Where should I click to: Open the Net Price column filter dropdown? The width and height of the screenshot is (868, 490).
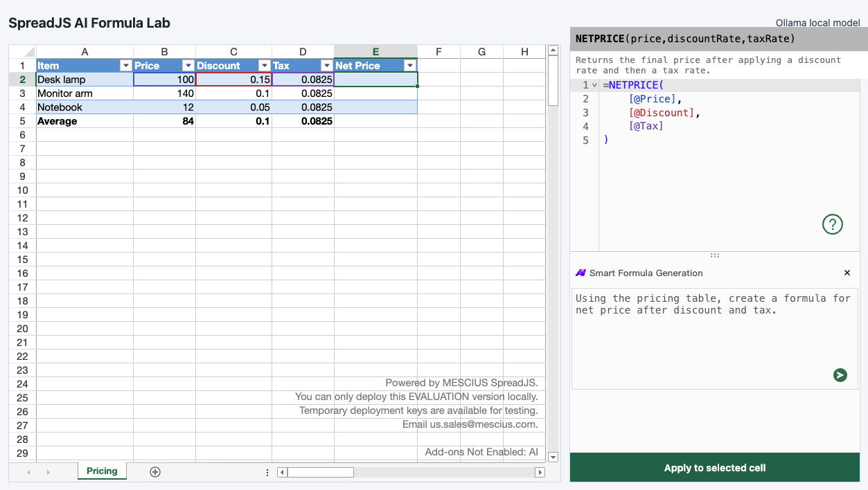tap(409, 66)
